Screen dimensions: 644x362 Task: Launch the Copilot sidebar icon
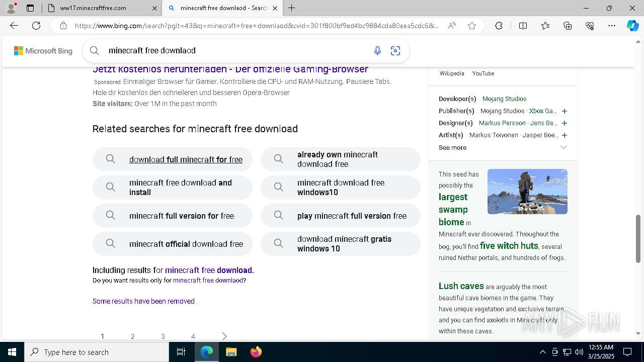(632, 26)
